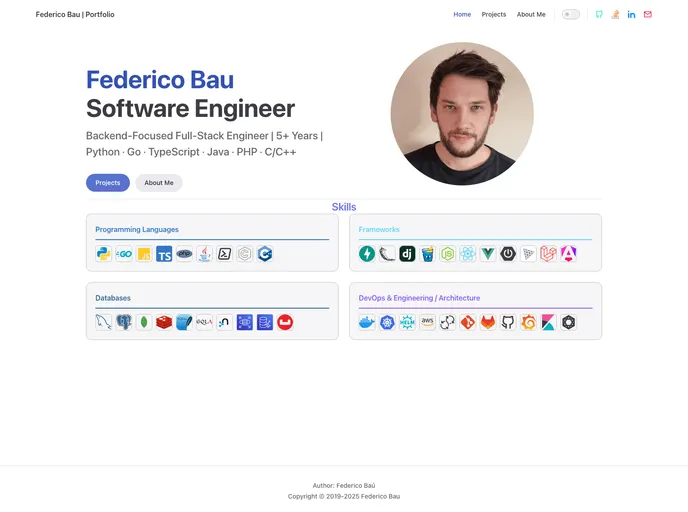Click the Kubernetes icon
The width and height of the screenshot is (688, 512).
click(x=387, y=322)
